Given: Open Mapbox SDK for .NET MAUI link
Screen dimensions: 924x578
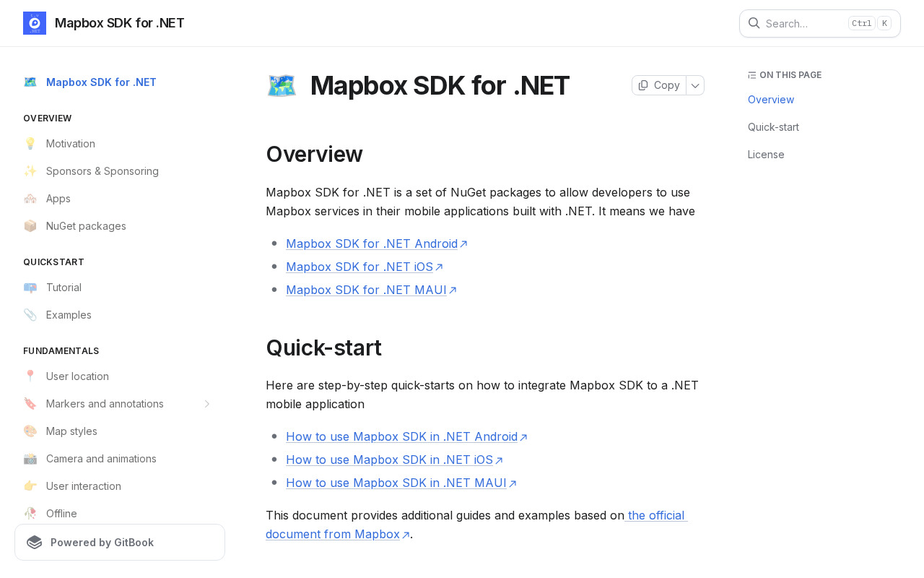Looking at the screenshot, I should pos(367,290).
